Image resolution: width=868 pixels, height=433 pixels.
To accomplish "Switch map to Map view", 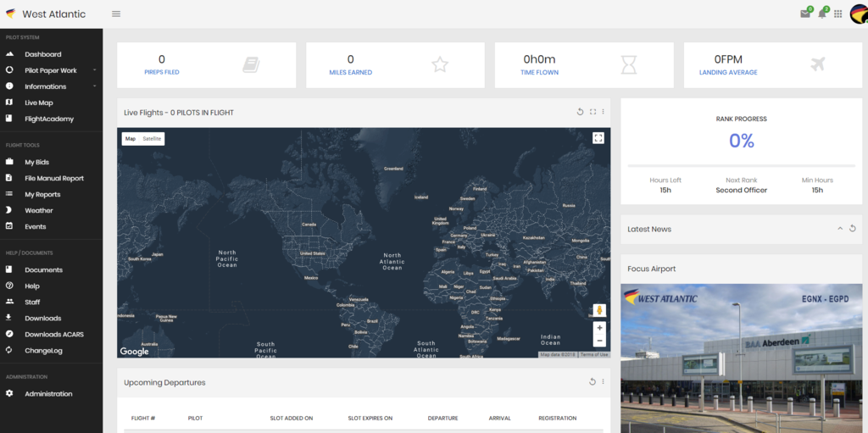I will click(131, 138).
